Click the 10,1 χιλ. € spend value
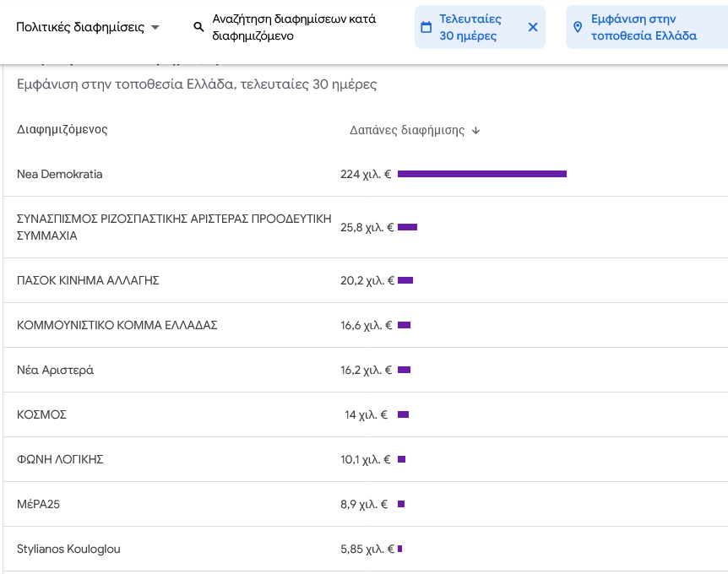This screenshot has height=574, width=728. pyautogui.click(x=366, y=459)
